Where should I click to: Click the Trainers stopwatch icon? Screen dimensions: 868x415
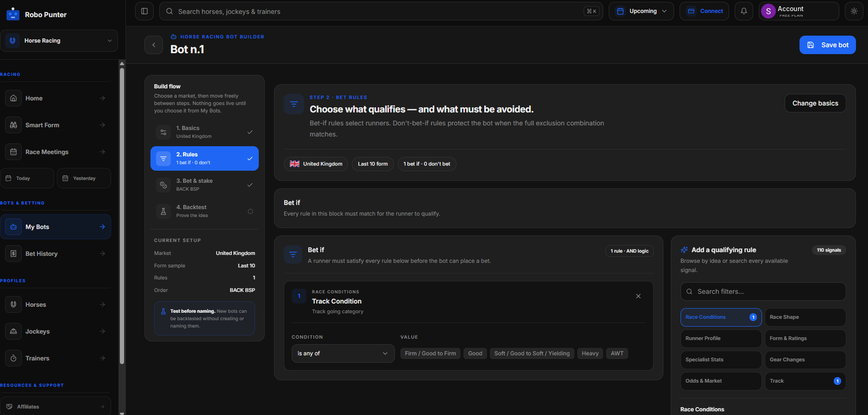[14, 358]
